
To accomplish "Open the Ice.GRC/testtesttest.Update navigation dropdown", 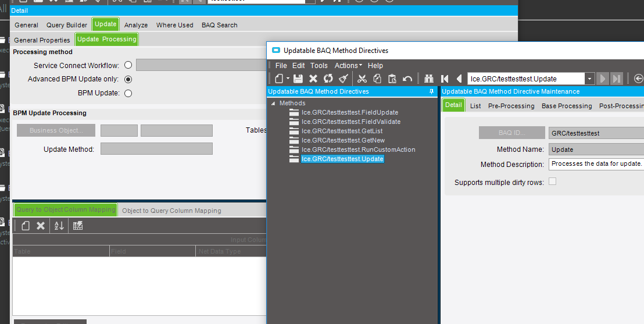I will click(x=589, y=79).
